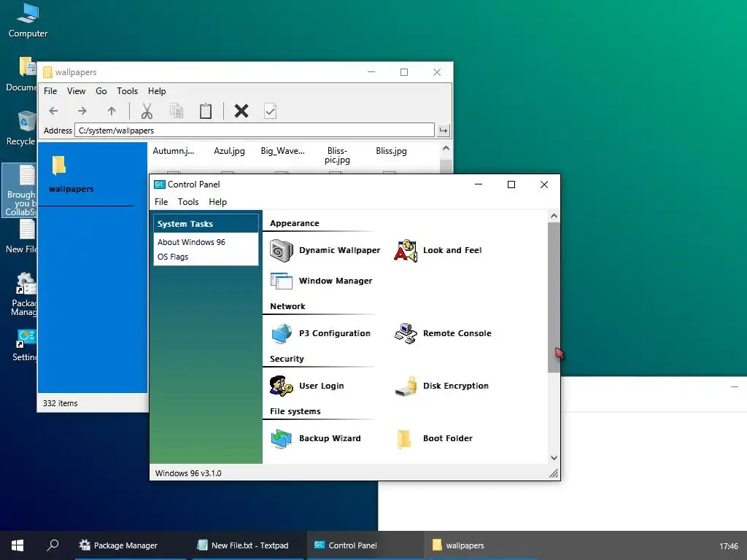Switch to wallpapers taskbar button
Image resolution: width=747 pixels, height=560 pixels.
(x=481, y=545)
